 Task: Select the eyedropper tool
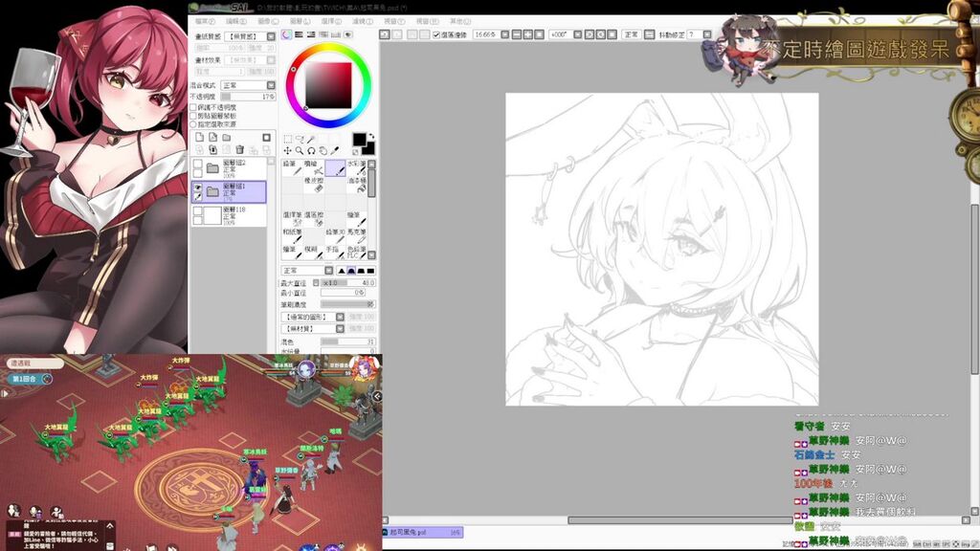click(335, 150)
